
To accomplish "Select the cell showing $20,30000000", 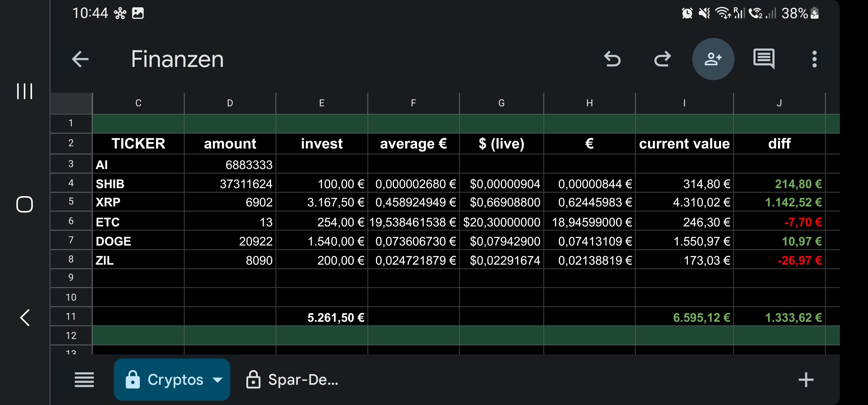I will coord(501,221).
